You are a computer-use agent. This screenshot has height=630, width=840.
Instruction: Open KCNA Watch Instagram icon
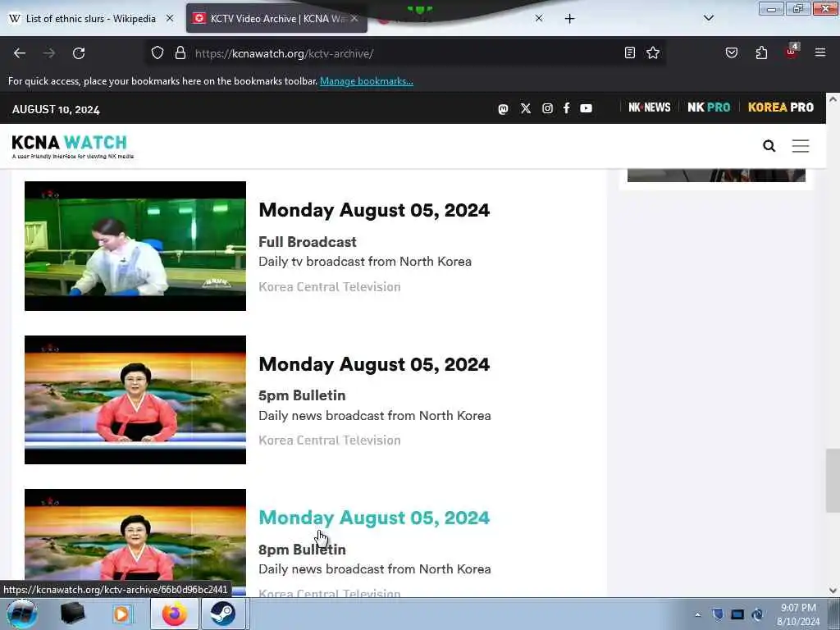pyautogui.click(x=547, y=108)
